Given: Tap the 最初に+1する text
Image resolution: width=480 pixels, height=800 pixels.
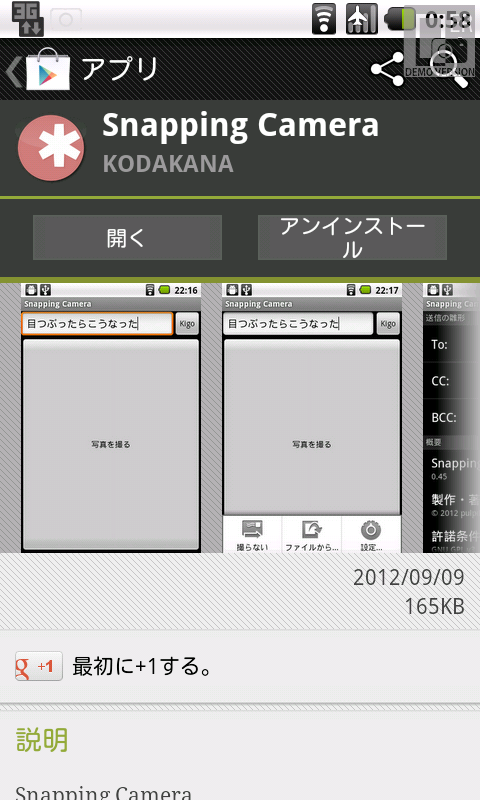Looking at the screenshot, I should click(142, 666).
